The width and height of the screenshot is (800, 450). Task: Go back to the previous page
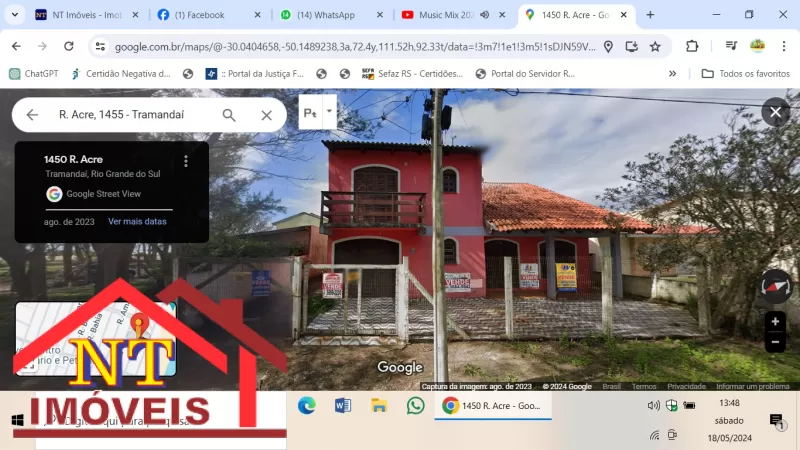tap(16, 46)
